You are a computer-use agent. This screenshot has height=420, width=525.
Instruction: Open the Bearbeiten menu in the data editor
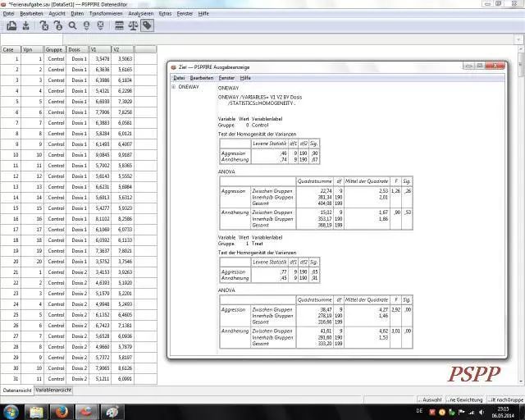[x=31, y=14]
